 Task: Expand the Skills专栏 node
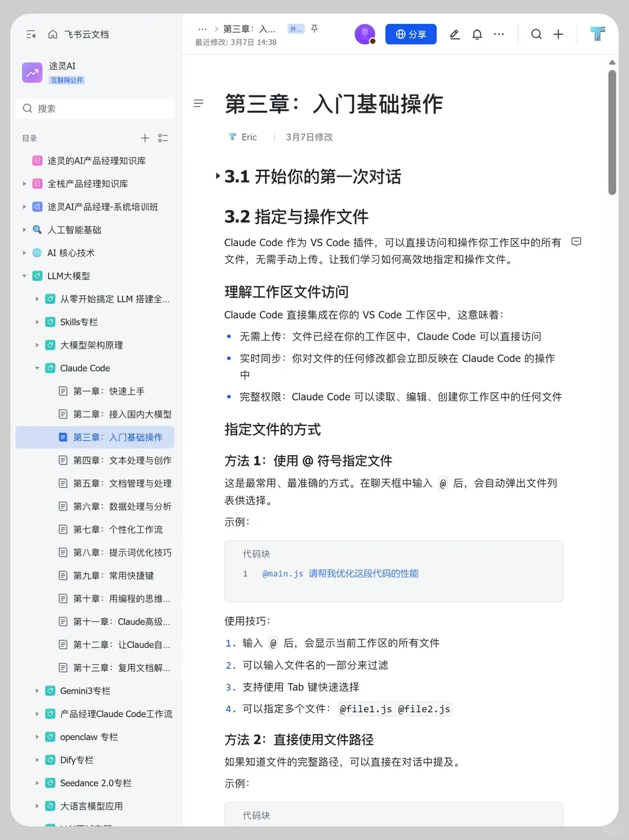(x=37, y=322)
